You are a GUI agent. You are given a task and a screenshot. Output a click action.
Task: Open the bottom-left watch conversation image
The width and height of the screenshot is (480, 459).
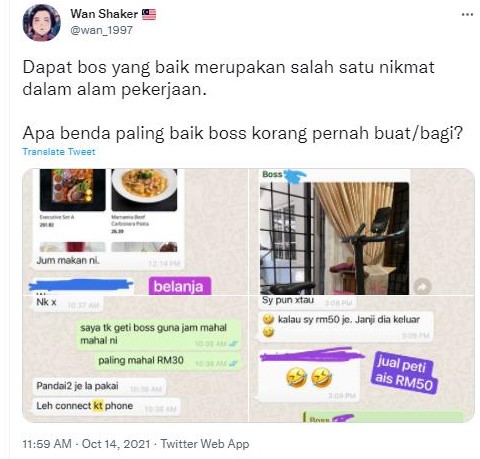pyautogui.click(x=135, y=359)
